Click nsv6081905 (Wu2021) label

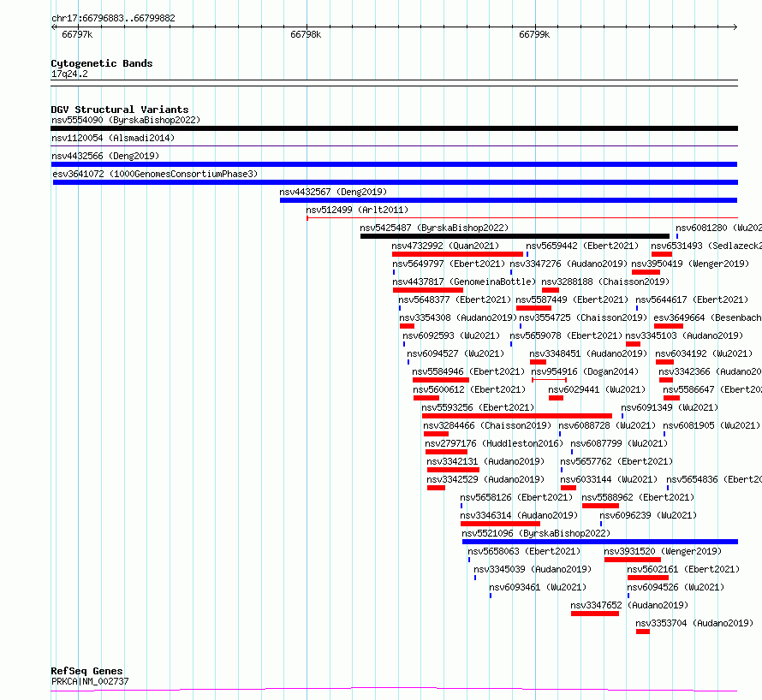(711, 425)
